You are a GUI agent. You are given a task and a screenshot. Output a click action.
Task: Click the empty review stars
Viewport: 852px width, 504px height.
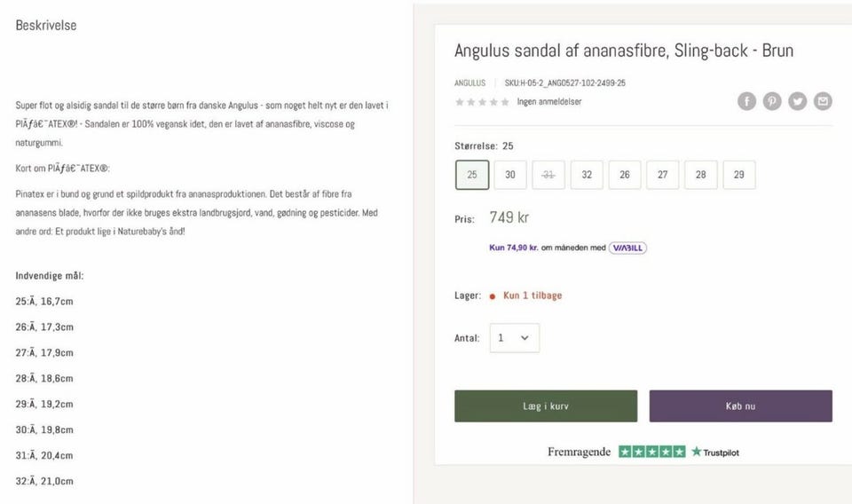(482, 102)
